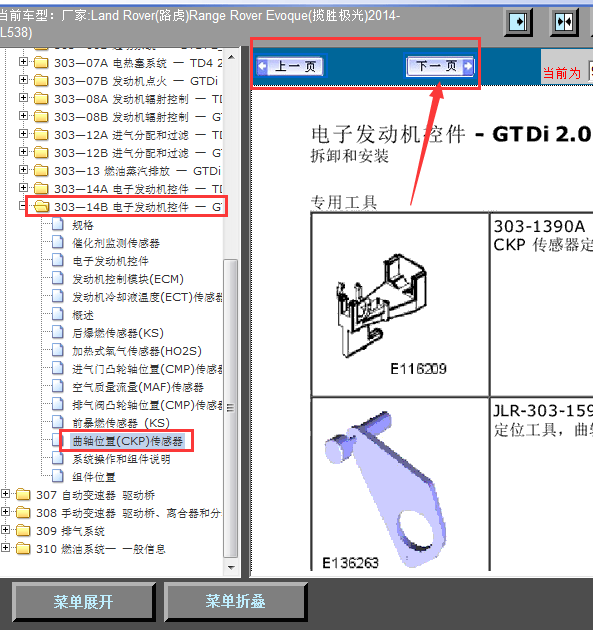Click the collapse-inward arrows icon at top
Viewport: 593px width, 631px height.
pyautogui.click(x=564, y=21)
